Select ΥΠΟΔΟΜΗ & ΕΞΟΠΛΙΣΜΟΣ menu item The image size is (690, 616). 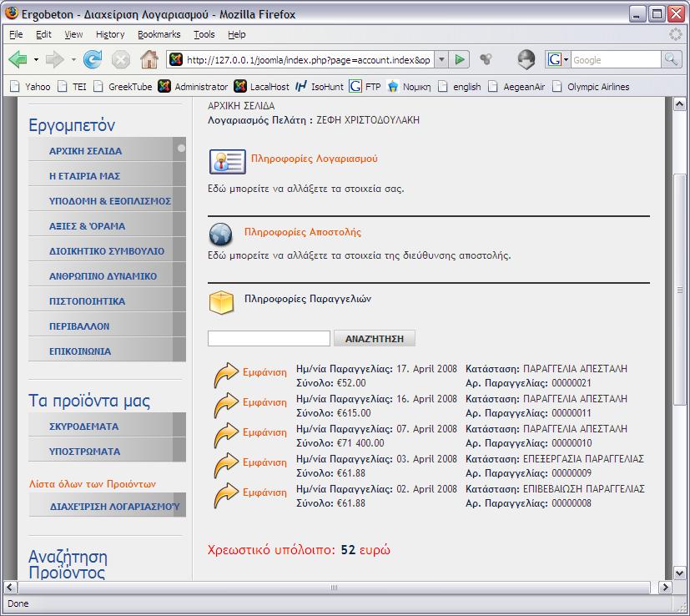[107, 201]
